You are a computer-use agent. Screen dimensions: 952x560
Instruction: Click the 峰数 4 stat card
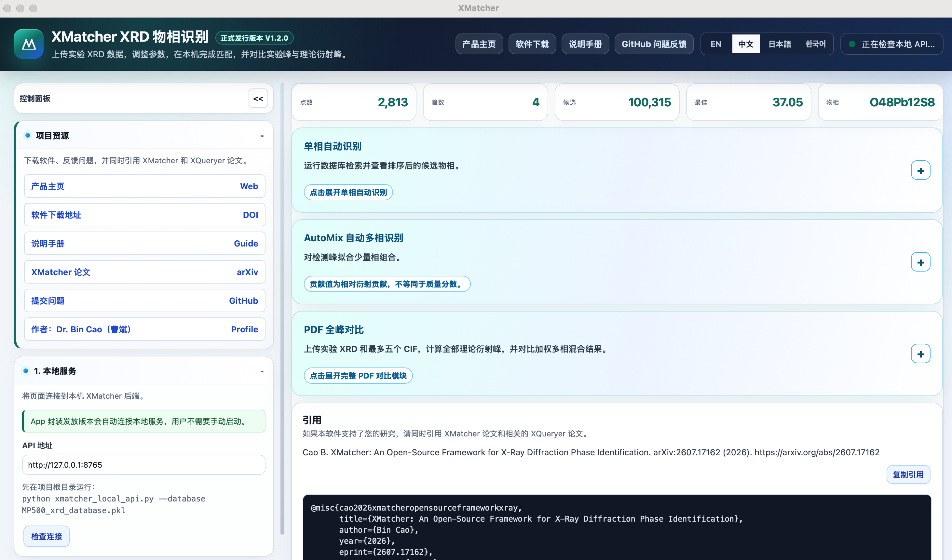click(485, 102)
